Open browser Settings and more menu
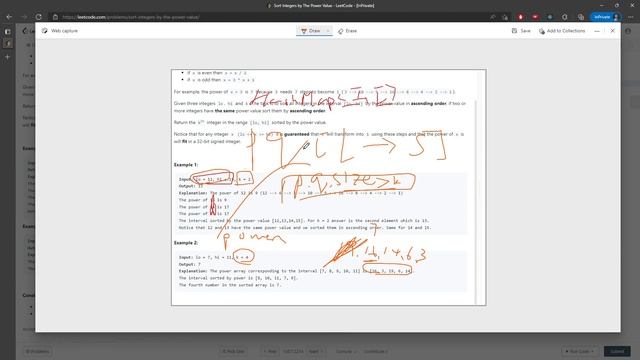 [631, 17]
